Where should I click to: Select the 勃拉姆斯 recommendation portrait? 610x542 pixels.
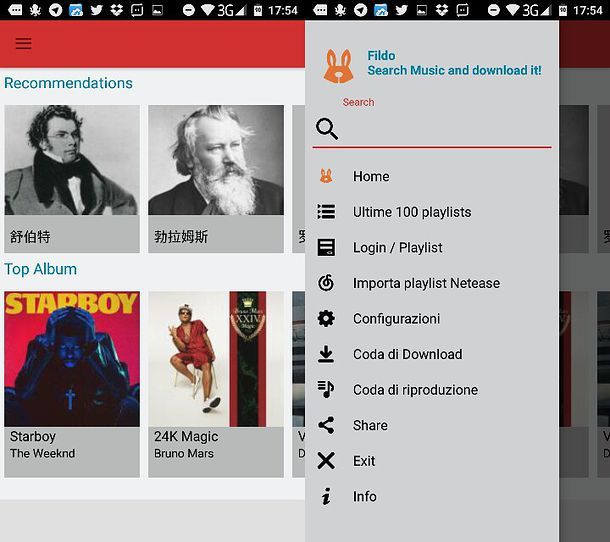pos(216,161)
